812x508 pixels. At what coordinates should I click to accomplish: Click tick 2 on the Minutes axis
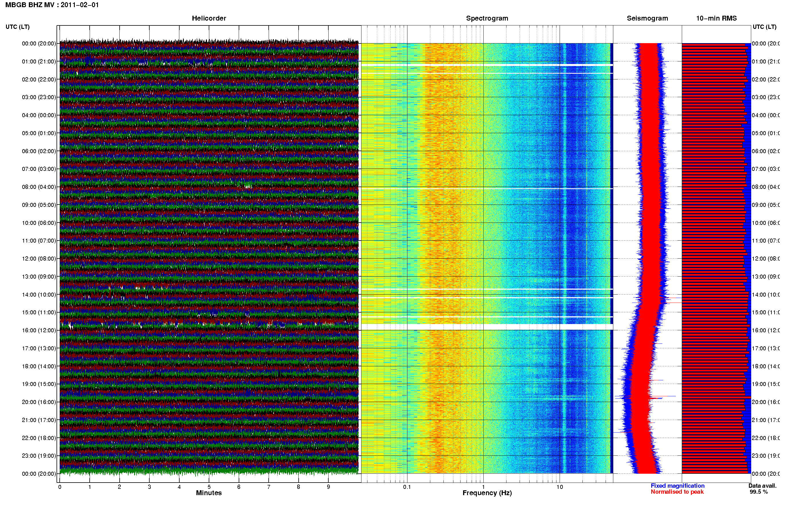point(120,487)
